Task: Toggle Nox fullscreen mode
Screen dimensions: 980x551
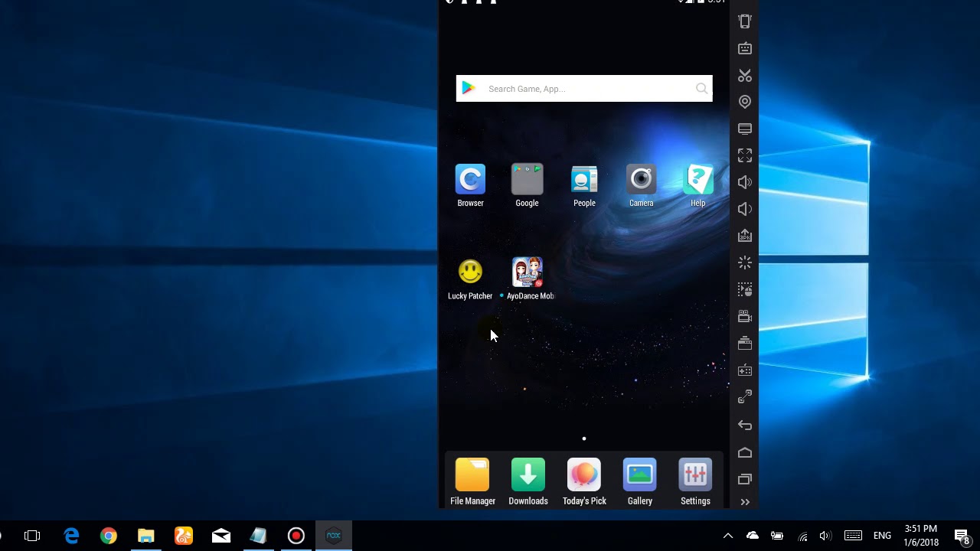Action: 745,155
